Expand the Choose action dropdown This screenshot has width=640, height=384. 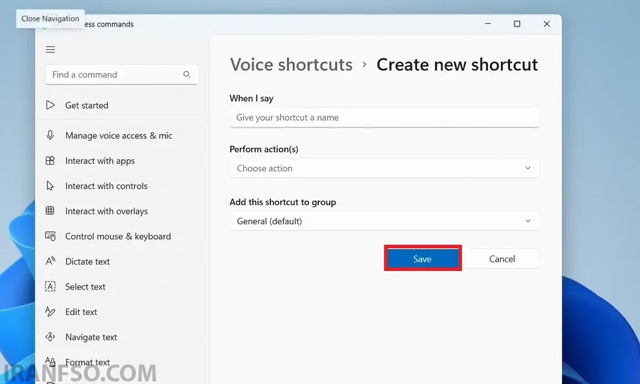384,168
